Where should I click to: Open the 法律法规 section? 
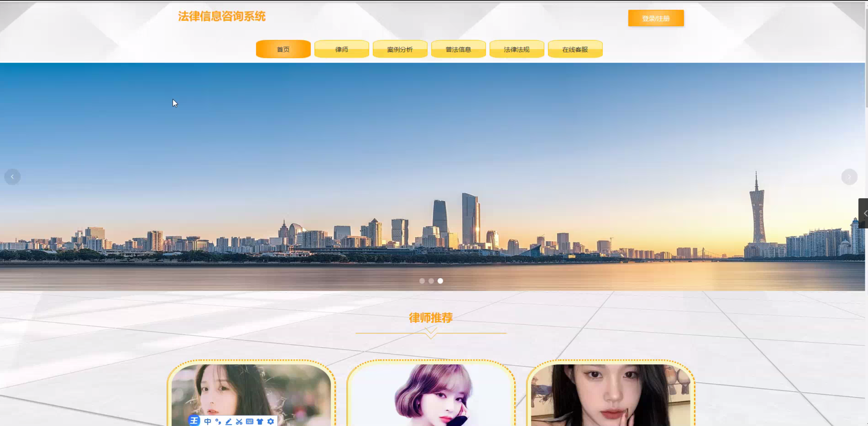click(517, 49)
